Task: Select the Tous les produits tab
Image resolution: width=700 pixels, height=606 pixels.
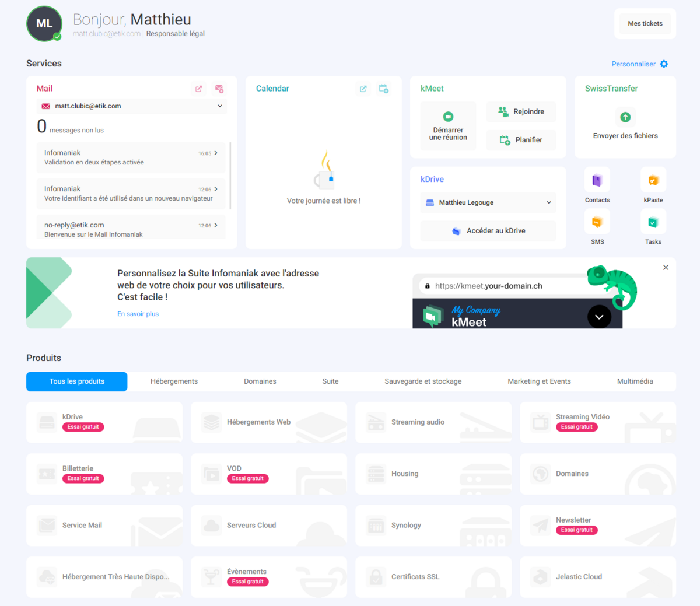Action: [x=77, y=381]
